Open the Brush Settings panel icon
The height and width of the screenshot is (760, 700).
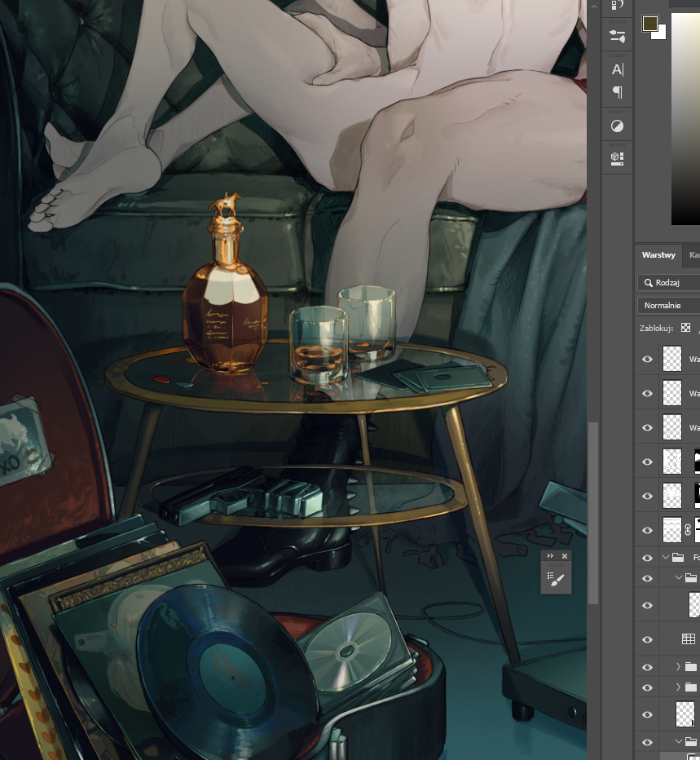(617, 37)
